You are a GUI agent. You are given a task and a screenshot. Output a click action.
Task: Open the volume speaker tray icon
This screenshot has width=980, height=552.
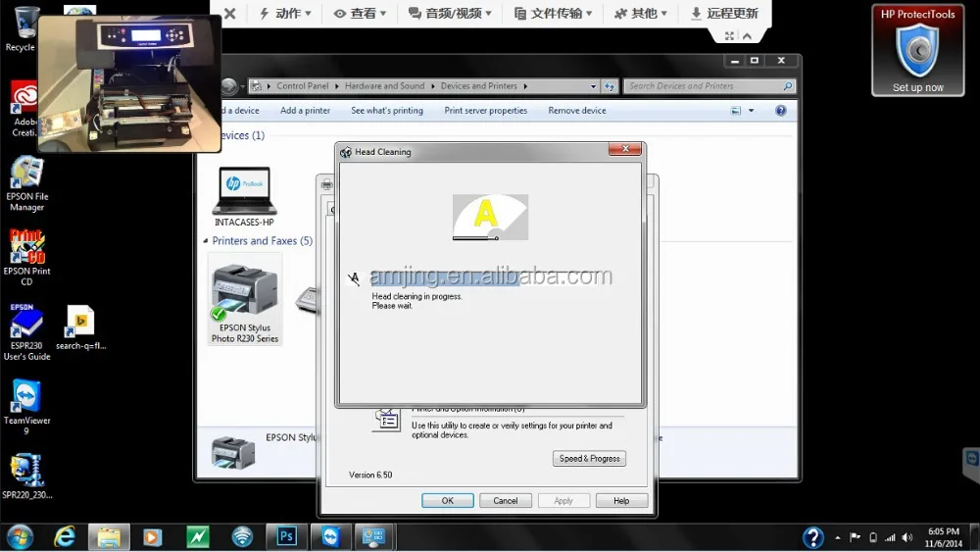tap(907, 537)
